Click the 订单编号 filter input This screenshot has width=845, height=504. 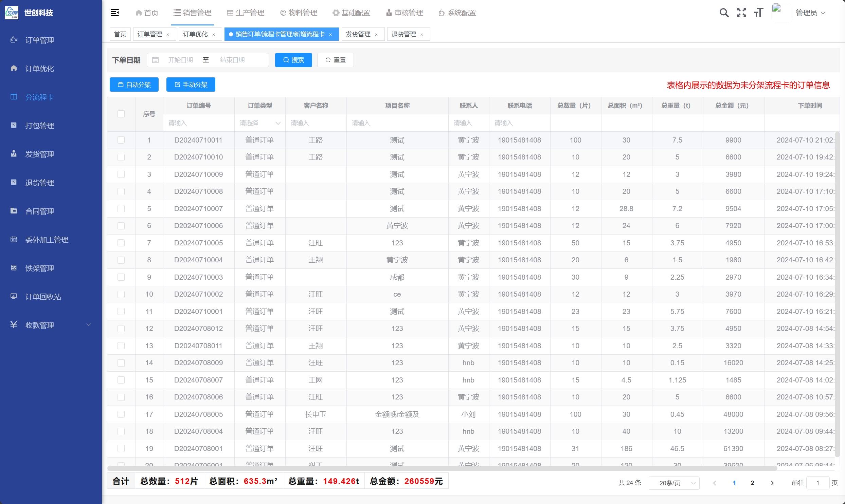pyautogui.click(x=199, y=123)
